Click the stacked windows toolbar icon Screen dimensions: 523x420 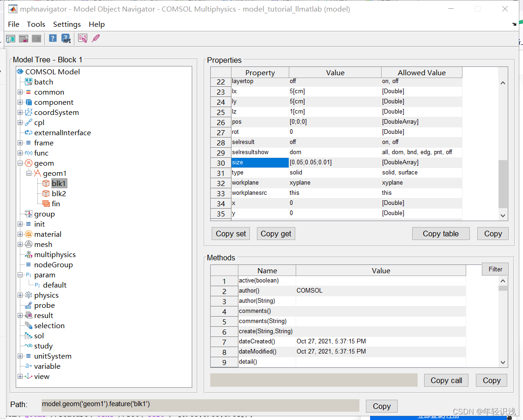[x=24, y=39]
